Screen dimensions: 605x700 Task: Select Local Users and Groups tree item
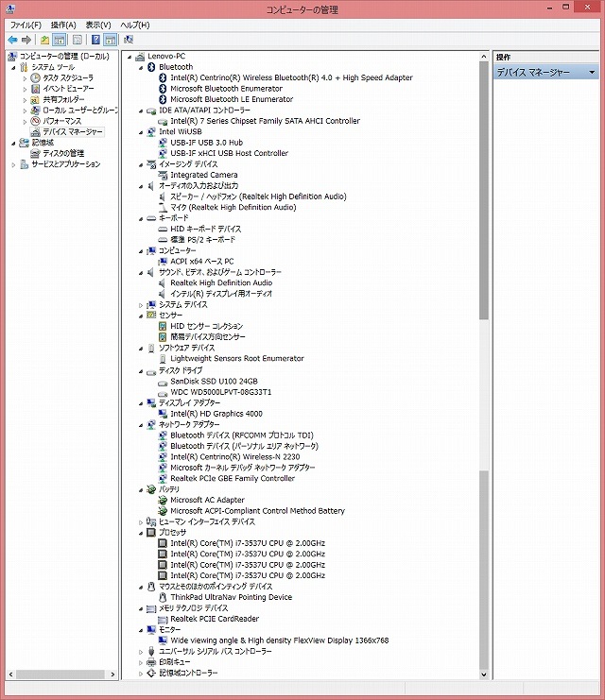(80, 110)
